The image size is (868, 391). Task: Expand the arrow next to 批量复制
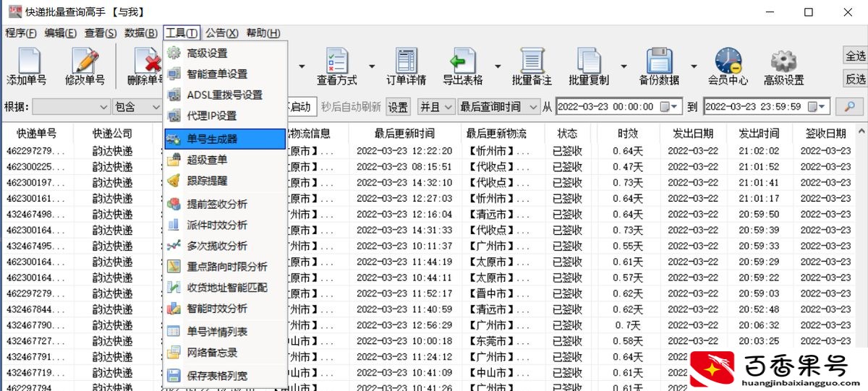pyautogui.click(x=625, y=66)
